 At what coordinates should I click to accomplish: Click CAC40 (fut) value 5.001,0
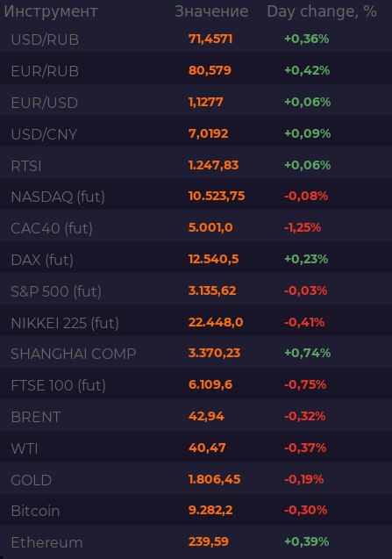click(210, 227)
